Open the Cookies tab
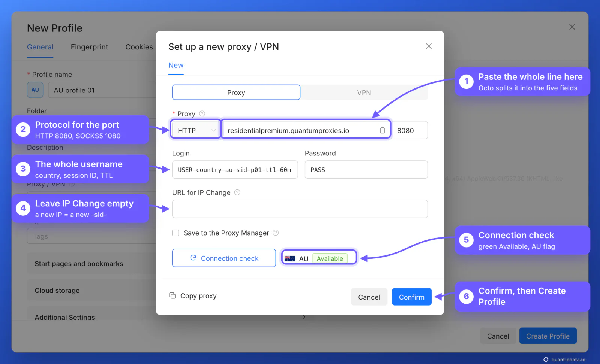 click(139, 47)
